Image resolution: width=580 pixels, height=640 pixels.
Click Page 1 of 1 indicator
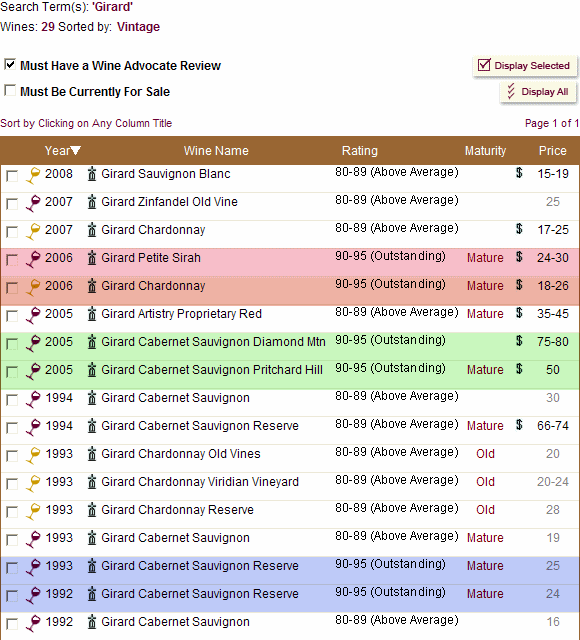pyautogui.click(x=552, y=123)
